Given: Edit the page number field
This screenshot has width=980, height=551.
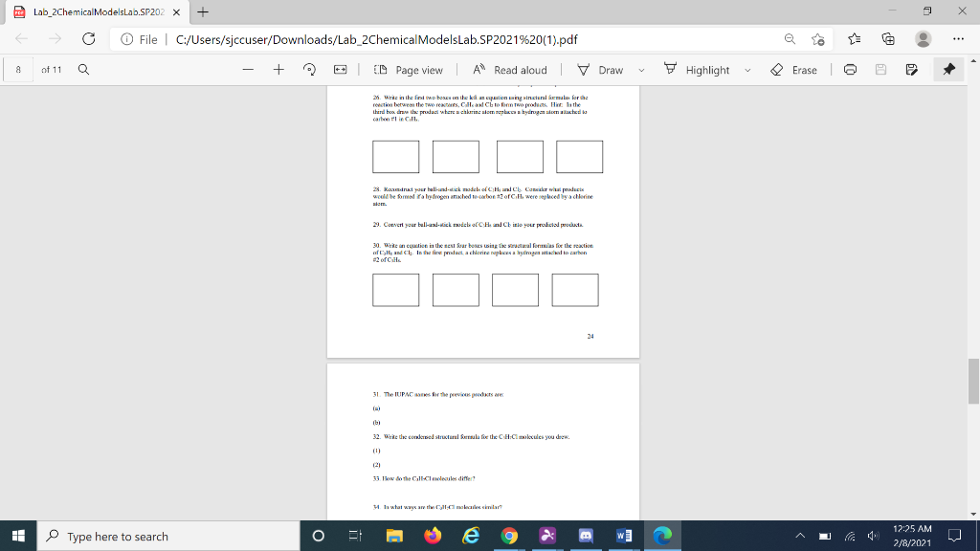Looking at the screenshot, I should (x=18, y=69).
